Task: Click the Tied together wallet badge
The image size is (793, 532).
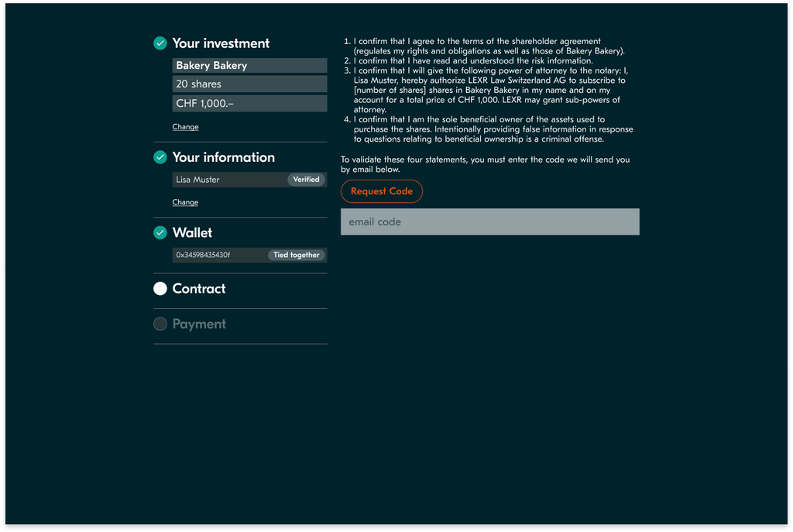Action: click(x=296, y=255)
